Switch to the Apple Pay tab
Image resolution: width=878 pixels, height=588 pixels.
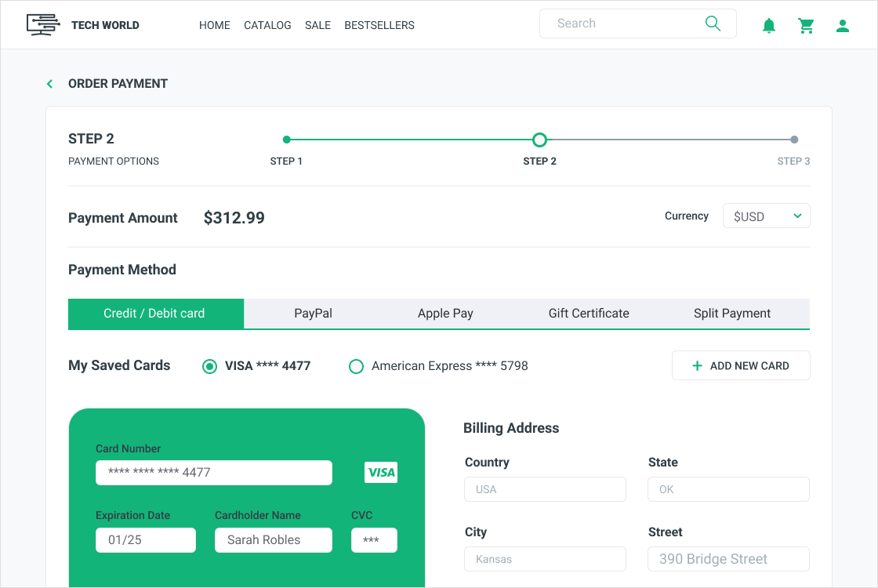pos(445,314)
